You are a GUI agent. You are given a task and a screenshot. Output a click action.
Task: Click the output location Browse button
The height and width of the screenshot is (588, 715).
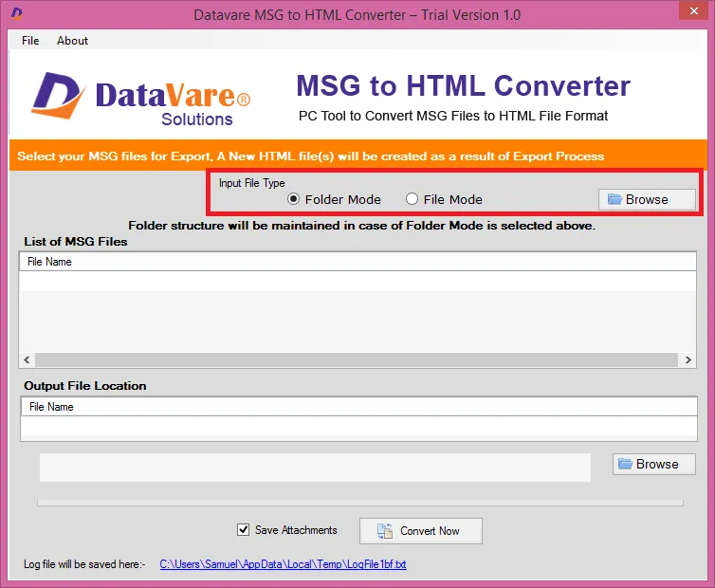654,464
